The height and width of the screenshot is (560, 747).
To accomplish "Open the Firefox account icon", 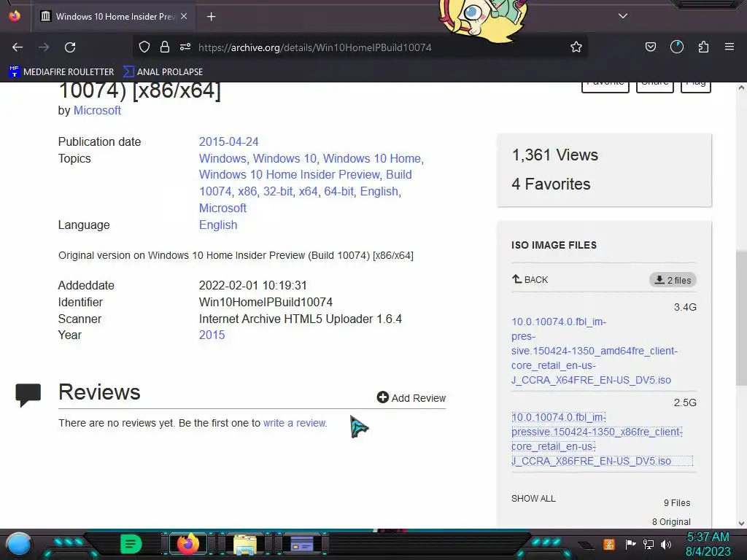I will point(677,47).
